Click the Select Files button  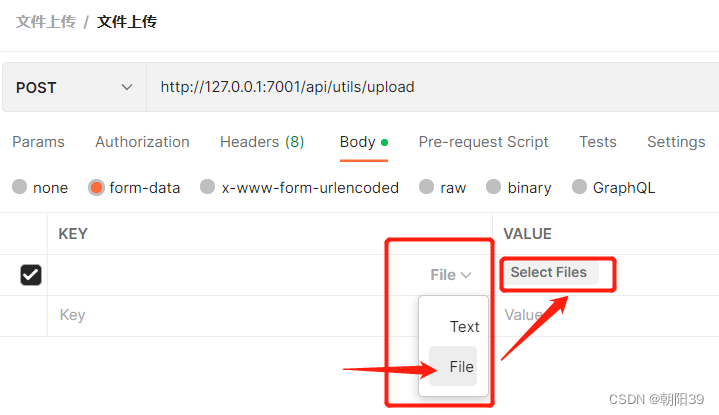tap(548, 272)
